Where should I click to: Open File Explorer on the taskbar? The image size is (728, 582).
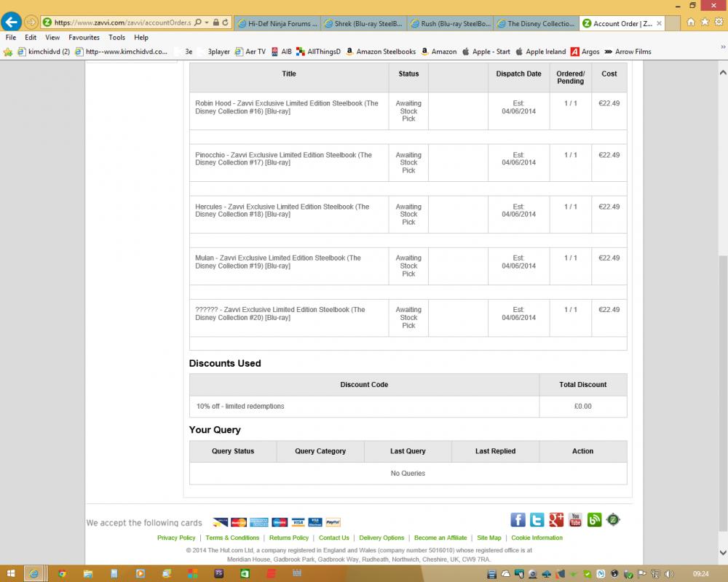[88, 574]
